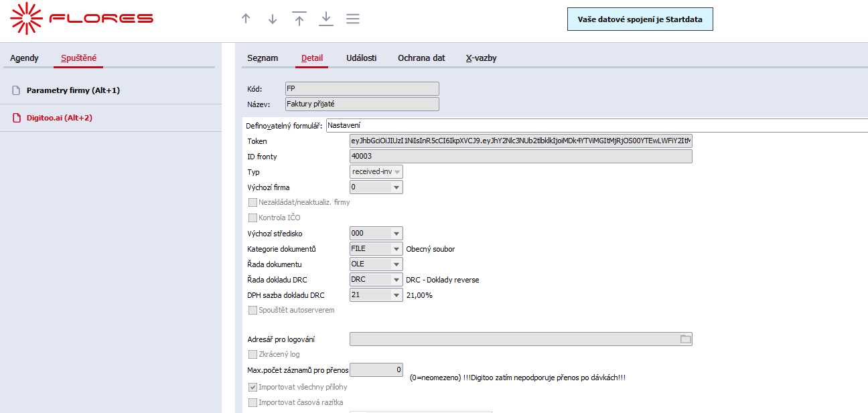Click the Token input field

(x=520, y=141)
